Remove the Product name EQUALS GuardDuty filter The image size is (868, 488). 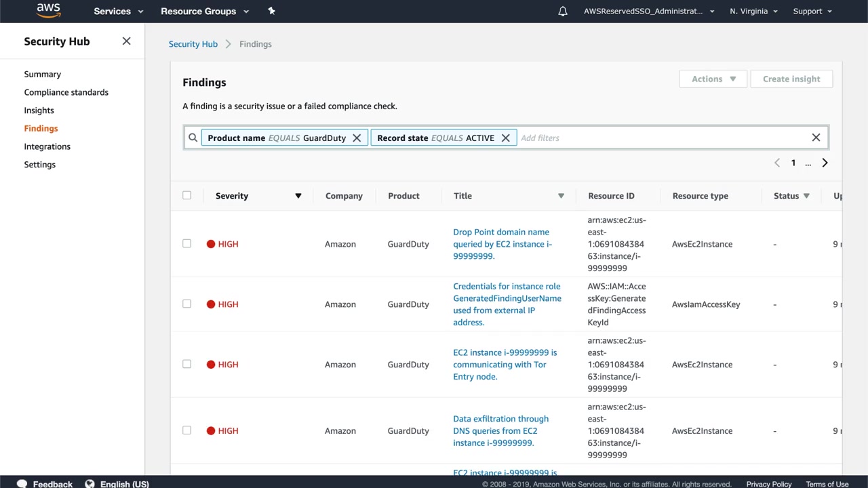point(357,138)
